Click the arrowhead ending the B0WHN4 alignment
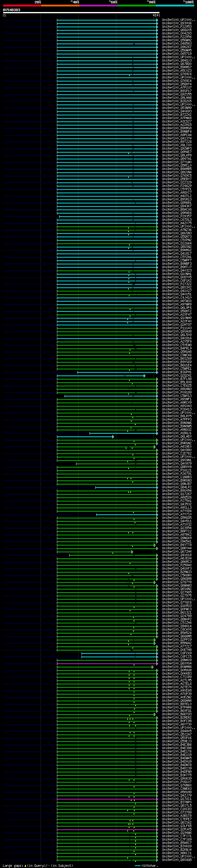This screenshot has height=868, width=197. (x=153, y=667)
